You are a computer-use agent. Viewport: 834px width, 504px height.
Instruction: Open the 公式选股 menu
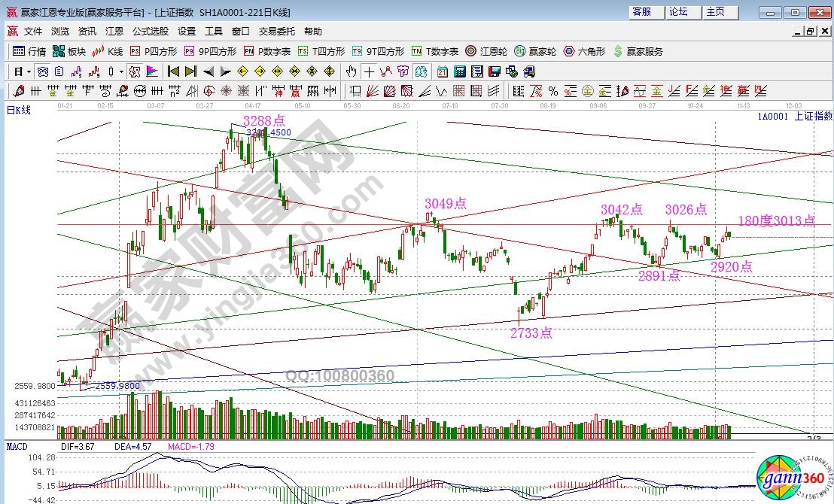click(151, 32)
